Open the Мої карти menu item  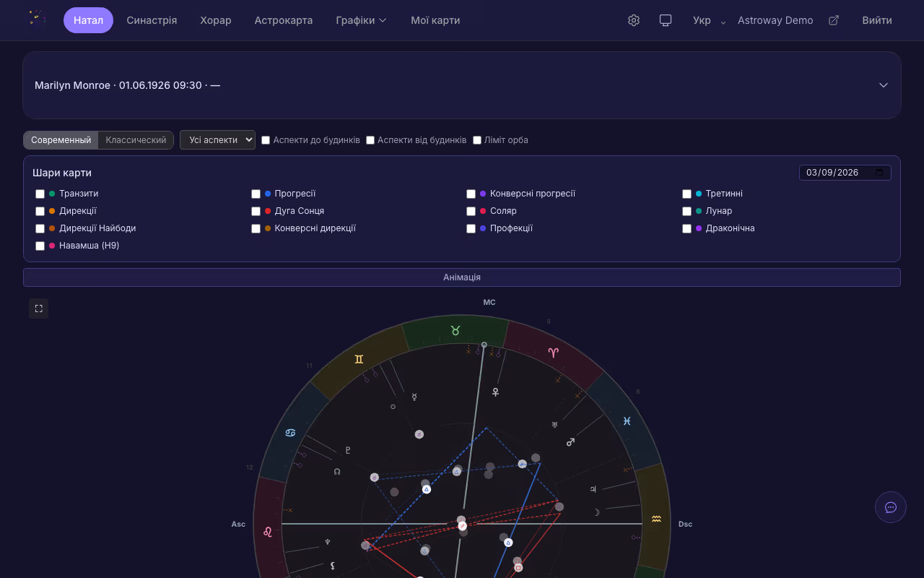tap(435, 20)
